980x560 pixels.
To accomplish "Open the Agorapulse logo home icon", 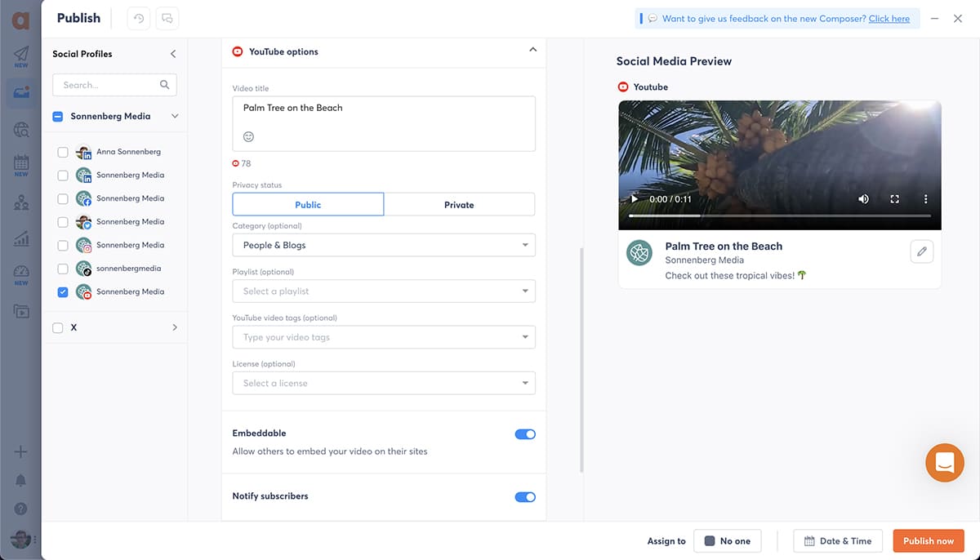I will tap(20, 20).
